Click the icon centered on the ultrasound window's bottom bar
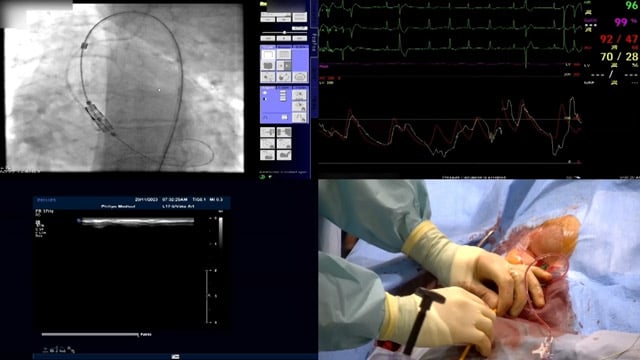640x360 pixels. click(x=176, y=357)
